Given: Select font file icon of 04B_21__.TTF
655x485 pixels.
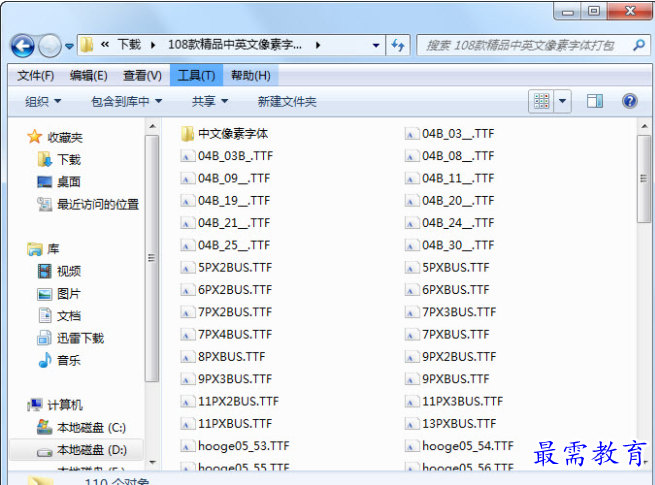Looking at the screenshot, I should [188, 223].
